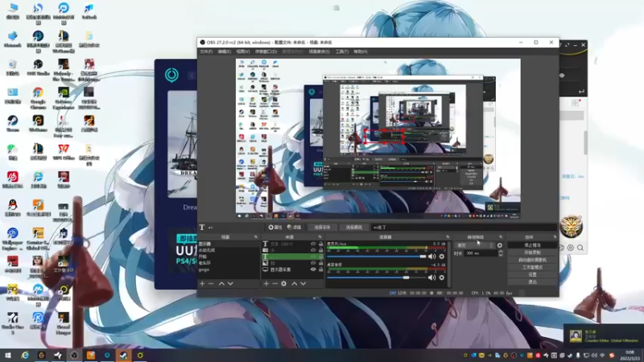
Task: Click the 工作室模式 studio mode button
Action: coord(532,267)
